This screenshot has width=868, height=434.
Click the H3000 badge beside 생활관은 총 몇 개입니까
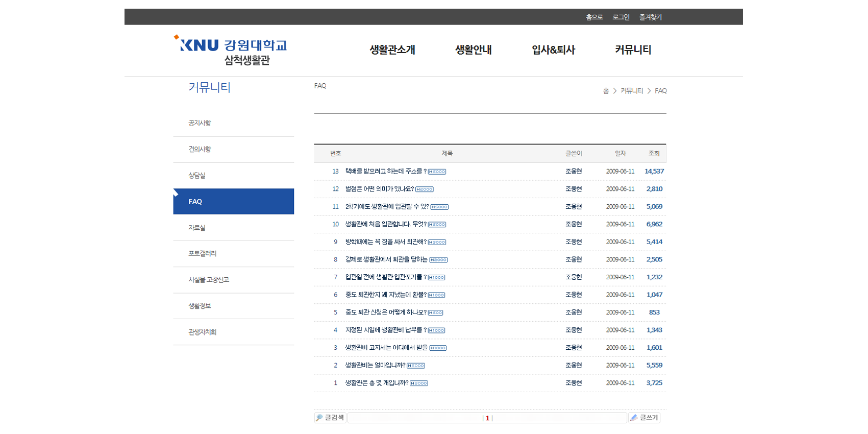[x=419, y=383]
